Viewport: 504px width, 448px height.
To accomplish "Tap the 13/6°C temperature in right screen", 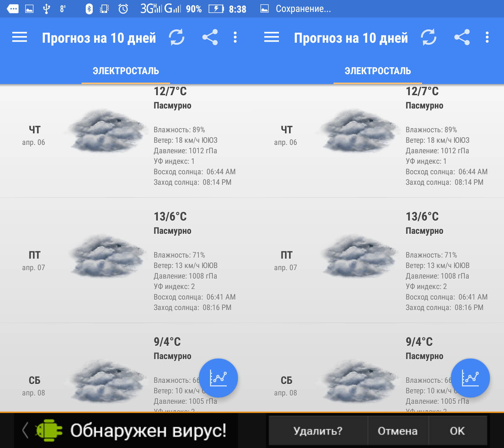I will pos(422,217).
